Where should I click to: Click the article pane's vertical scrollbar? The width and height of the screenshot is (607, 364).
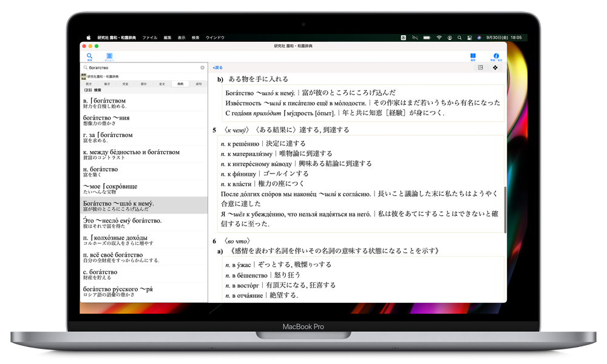[x=505, y=209]
